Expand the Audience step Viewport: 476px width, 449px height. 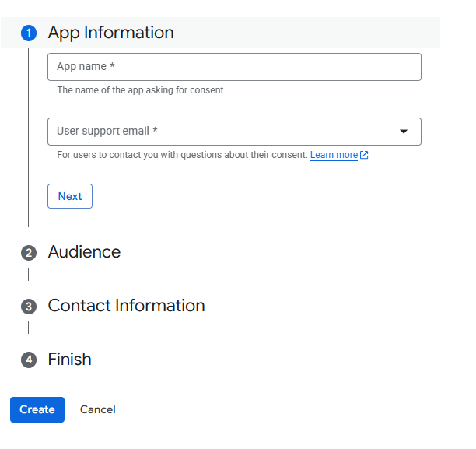coord(84,252)
